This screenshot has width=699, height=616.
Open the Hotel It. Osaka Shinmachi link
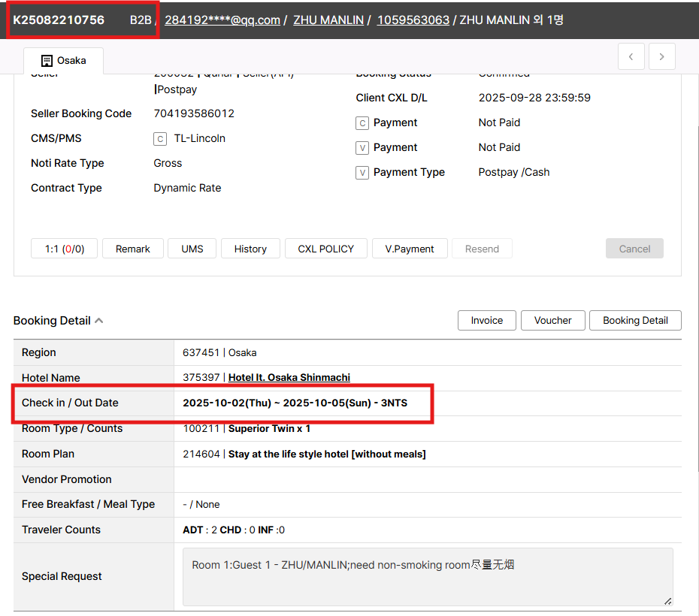coord(289,377)
